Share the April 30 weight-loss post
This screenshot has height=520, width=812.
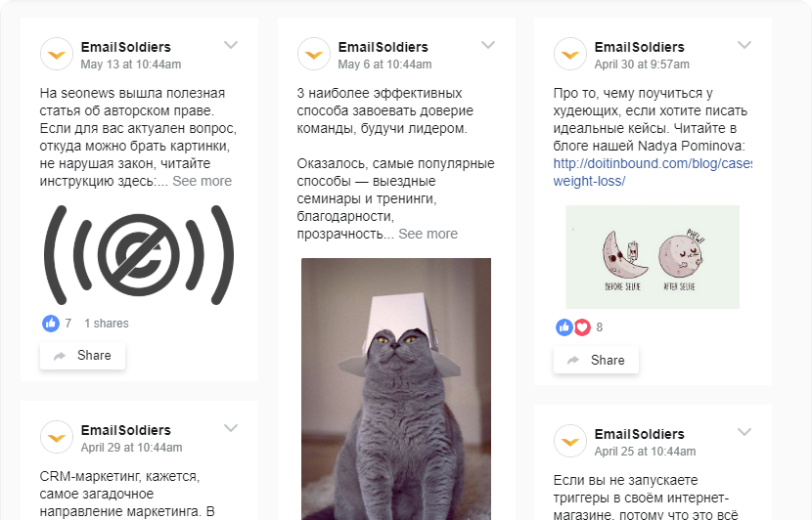(x=596, y=360)
